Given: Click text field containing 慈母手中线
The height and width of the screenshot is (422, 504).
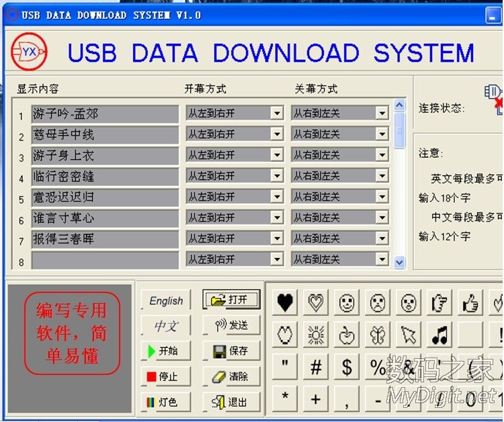Looking at the screenshot, I should coord(105,134).
